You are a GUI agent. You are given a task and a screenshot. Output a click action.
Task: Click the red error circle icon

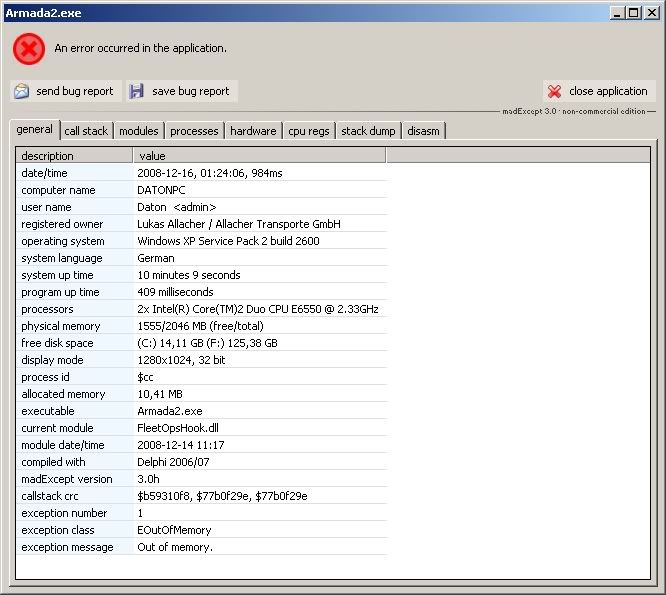29,49
